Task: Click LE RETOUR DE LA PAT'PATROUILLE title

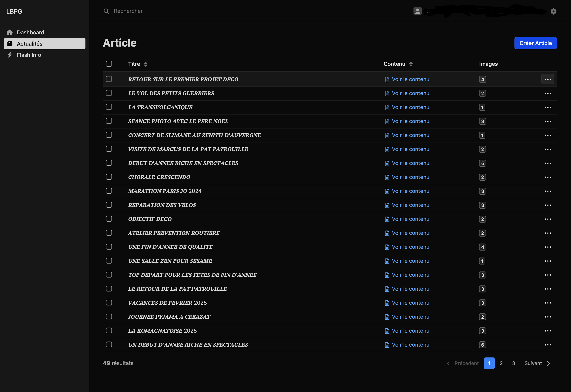Action: coord(178,289)
